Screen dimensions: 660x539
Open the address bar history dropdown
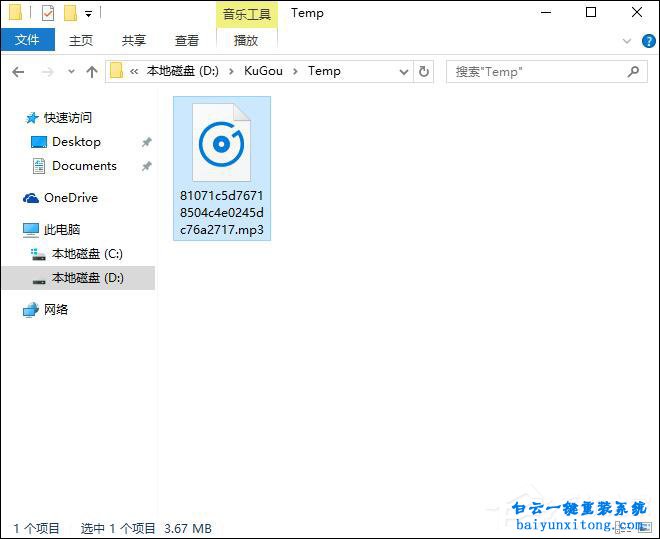click(404, 72)
